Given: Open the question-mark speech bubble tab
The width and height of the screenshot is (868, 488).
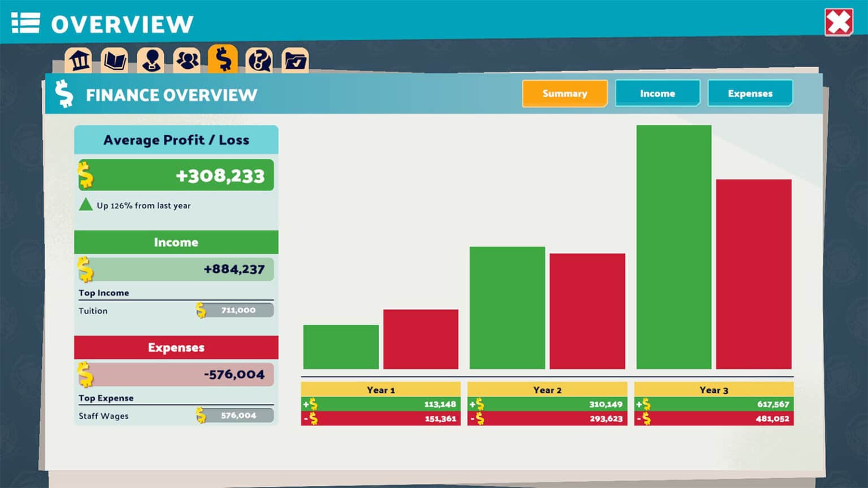Looking at the screenshot, I should [259, 60].
